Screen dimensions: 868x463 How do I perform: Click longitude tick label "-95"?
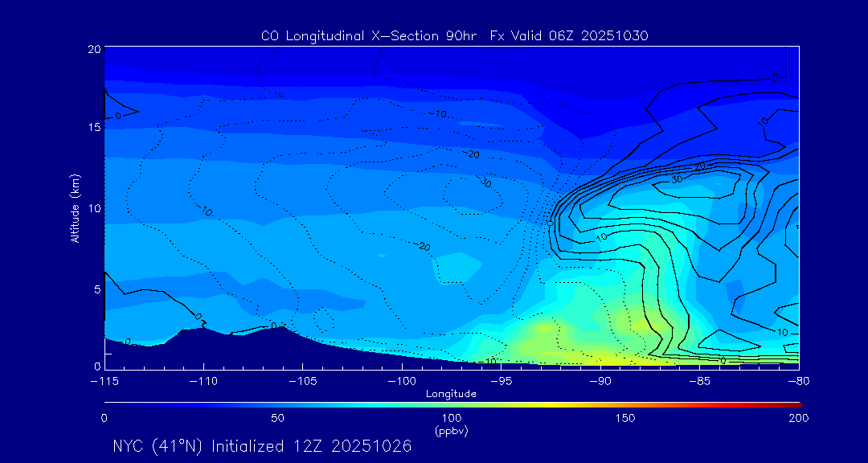[x=501, y=382]
